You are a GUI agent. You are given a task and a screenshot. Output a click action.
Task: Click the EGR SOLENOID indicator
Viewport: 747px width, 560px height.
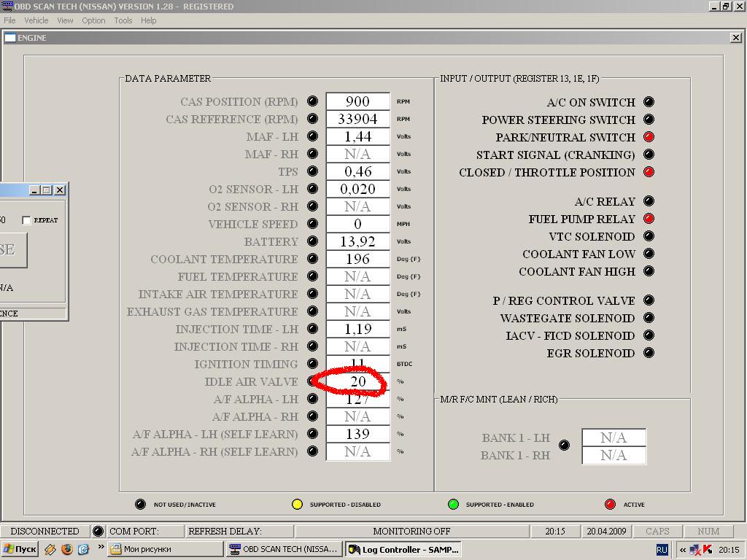point(649,353)
